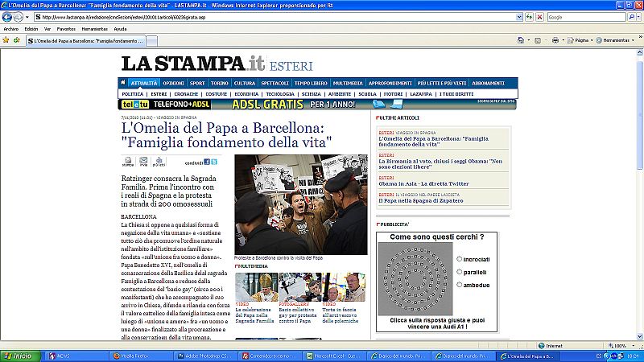Click the Windows Inicio start button

pyautogui.click(x=20, y=356)
